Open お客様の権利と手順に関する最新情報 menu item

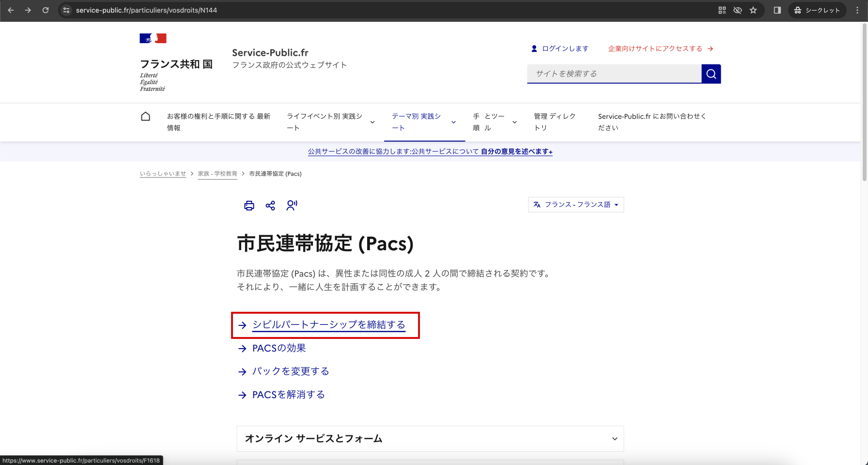tap(218, 122)
